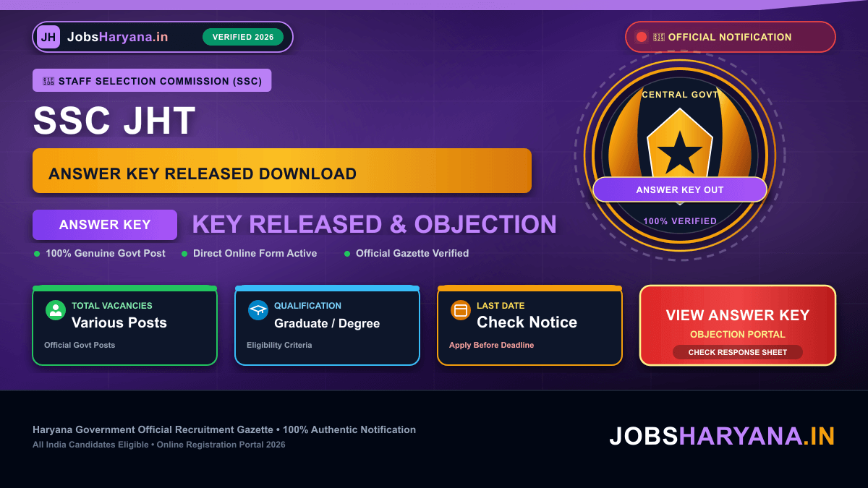Click the person icon in Total Vacancies card
The image size is (868, 488).
click(56, 310)
